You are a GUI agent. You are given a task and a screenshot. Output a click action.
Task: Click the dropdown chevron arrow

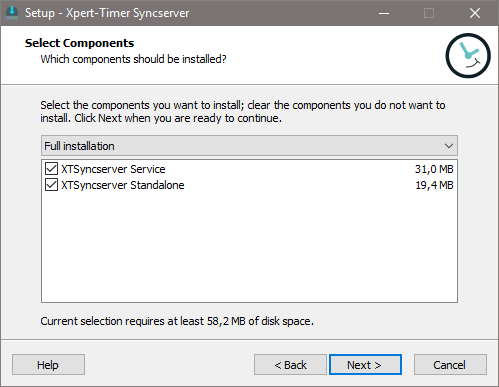[449, 146]
